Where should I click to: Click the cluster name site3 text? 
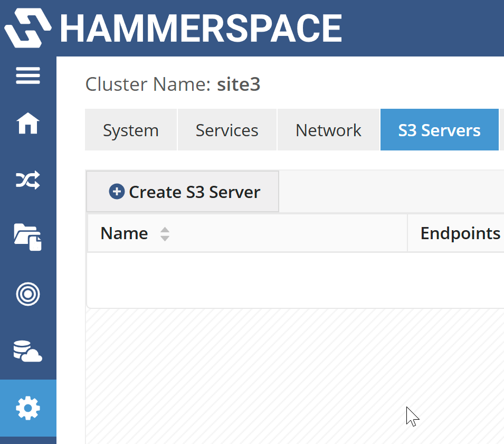(x=239, y=84)
